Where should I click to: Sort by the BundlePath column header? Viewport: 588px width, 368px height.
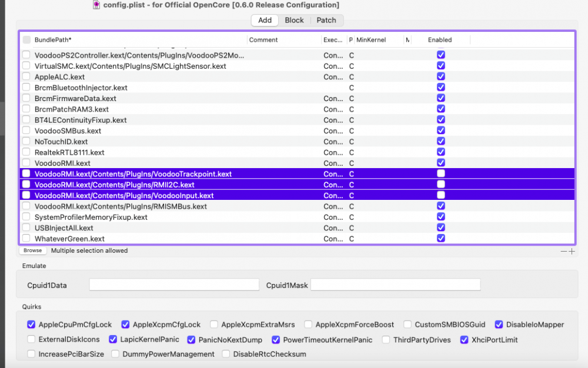pyautogui.click(x=53, y=40)
